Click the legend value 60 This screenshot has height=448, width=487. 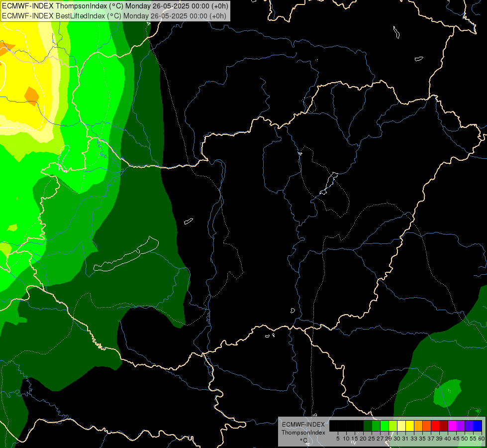pyautogui.click(x=482, y=439)
